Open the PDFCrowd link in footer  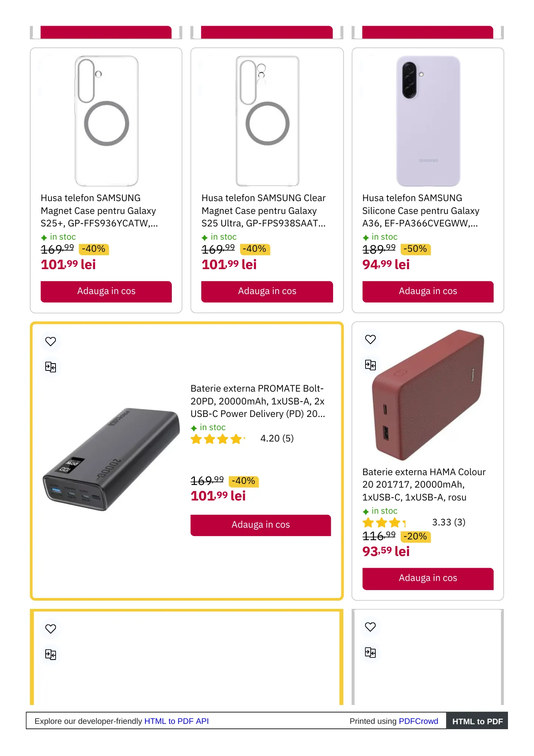pos(418,721)
